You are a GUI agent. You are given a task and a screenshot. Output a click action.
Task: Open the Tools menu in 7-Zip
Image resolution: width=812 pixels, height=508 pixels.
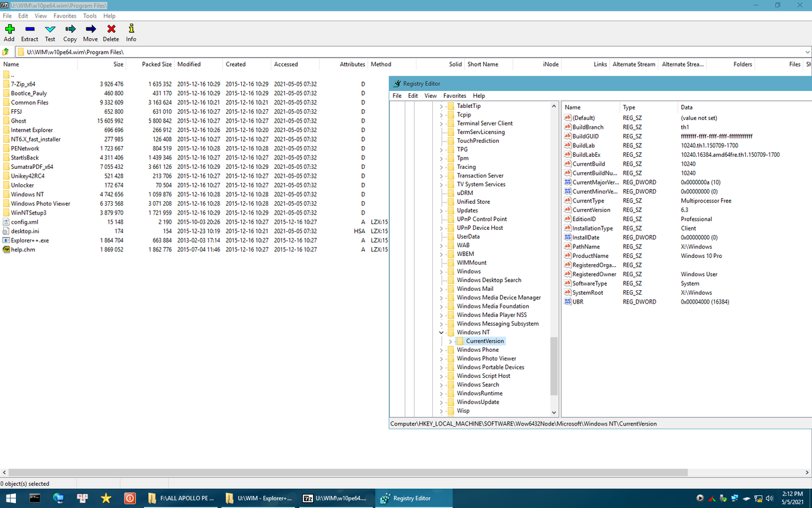[x=90, y=15]
